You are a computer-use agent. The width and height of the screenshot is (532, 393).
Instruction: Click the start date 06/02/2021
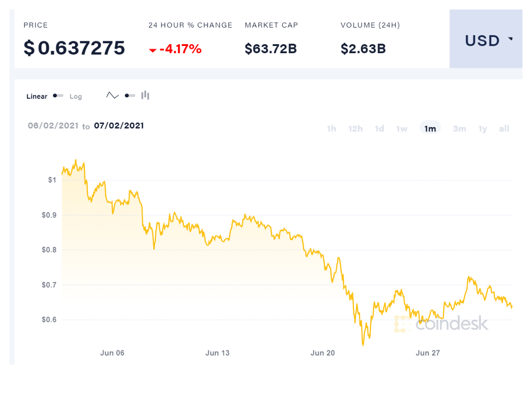53,126
